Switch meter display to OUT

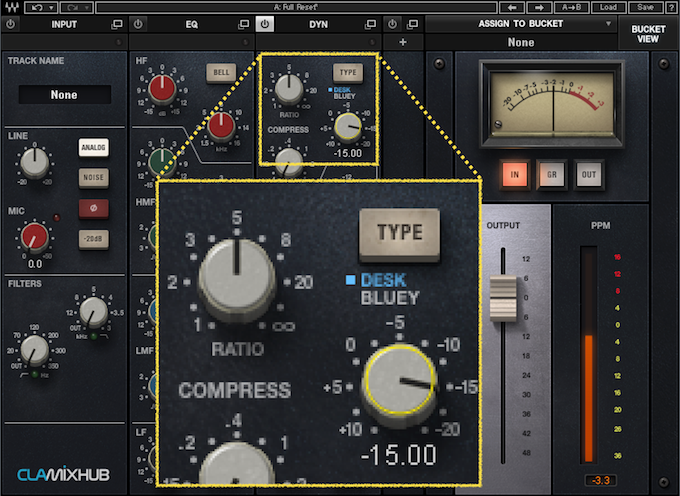tap(588, 175)
